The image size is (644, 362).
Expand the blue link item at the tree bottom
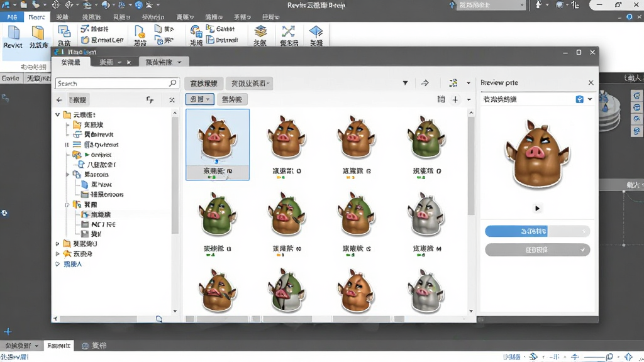pos(57,264)
